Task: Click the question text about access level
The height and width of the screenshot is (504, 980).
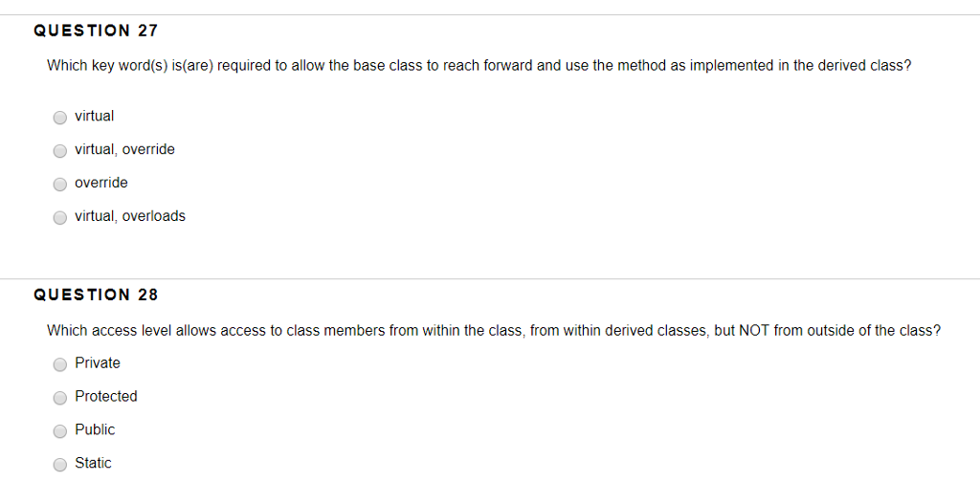Action: [494, 330]
